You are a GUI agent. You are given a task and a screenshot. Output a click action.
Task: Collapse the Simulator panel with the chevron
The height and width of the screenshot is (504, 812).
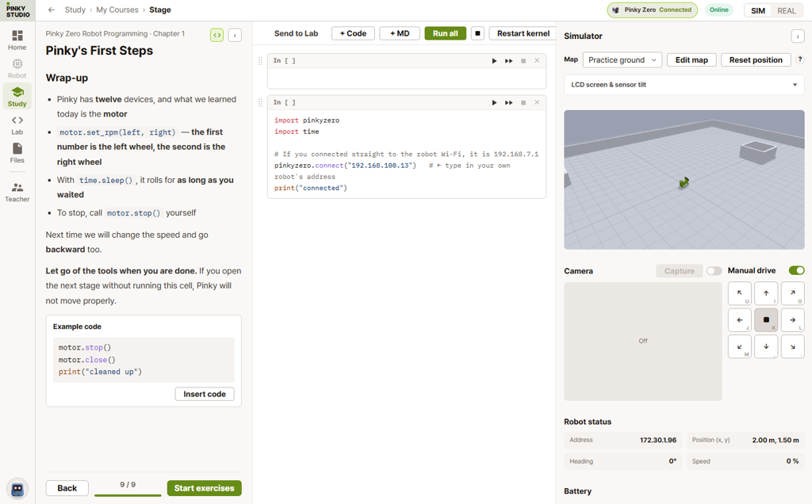point(798,36)
